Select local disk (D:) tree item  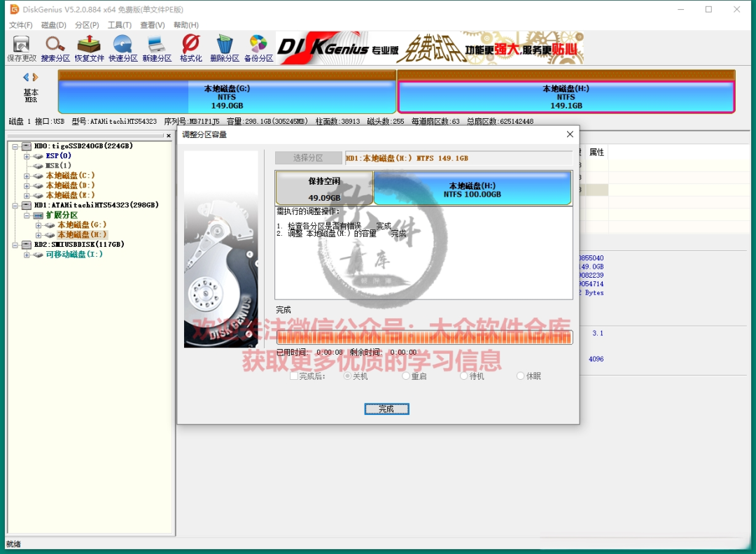70,185
